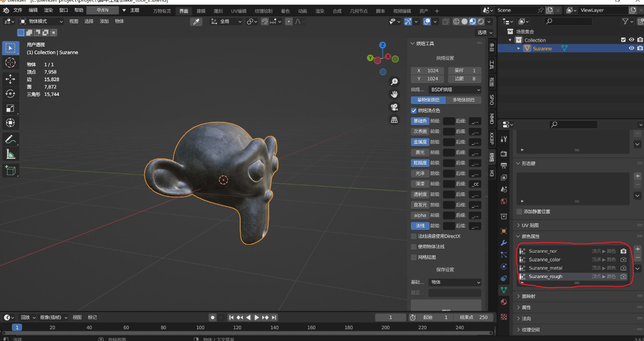
Task: Collapse the 颜色属性 panel
Action: (530, 236)
